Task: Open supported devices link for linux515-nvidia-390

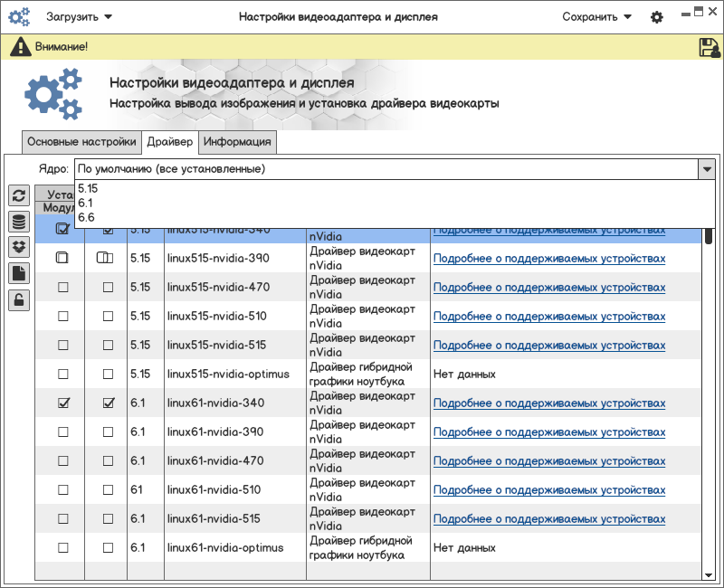Action: pos(548,259)
